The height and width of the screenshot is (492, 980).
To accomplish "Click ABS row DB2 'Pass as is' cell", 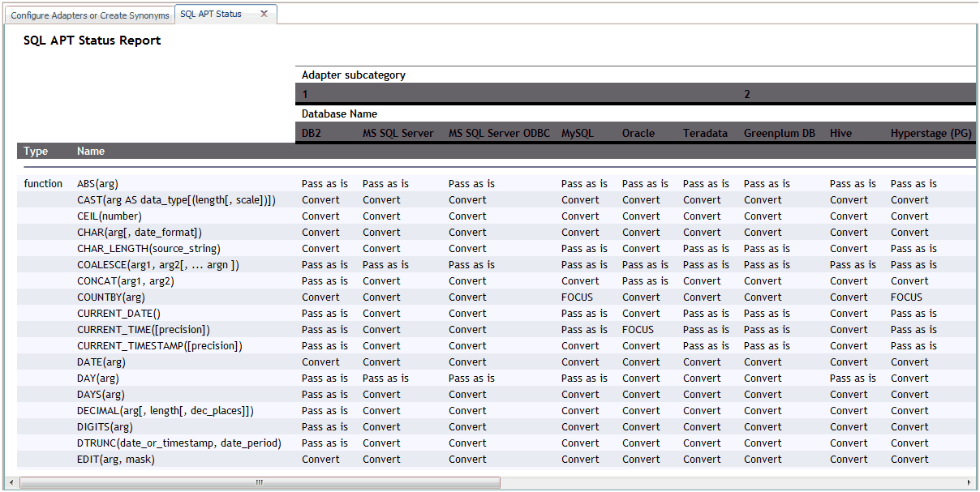I will click(325, 183).
